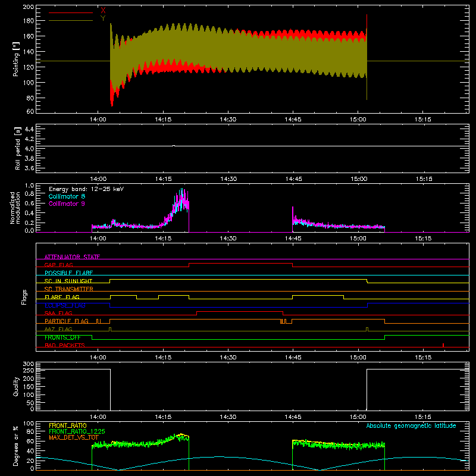
Task: Select the ATTENUATOR_STATE flag label
Action: click(72, 257)
